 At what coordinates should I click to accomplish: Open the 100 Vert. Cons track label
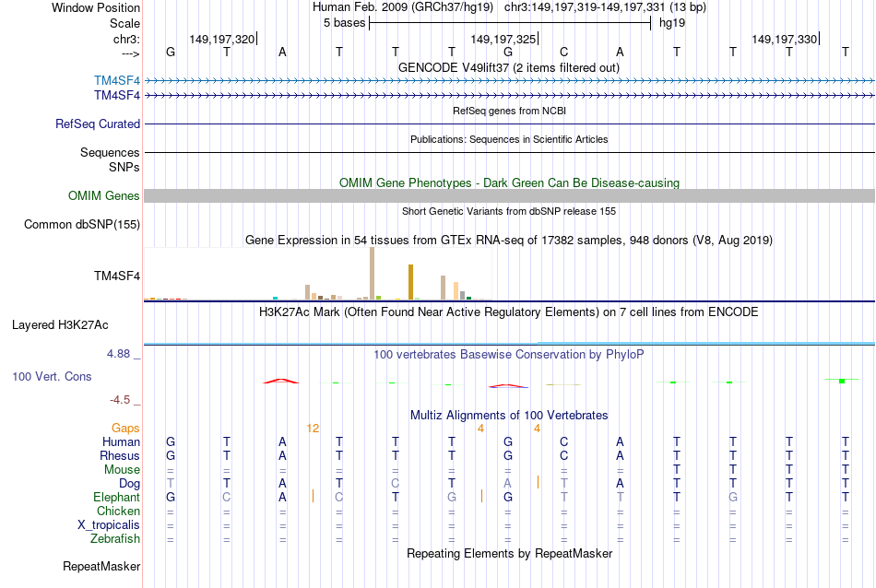(52, 376)
